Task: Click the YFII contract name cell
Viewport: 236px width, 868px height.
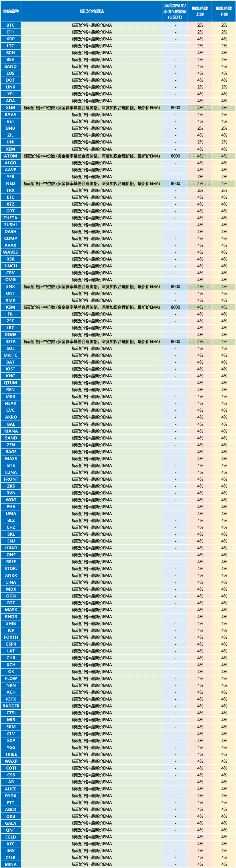Action: (x=10, y=177)
